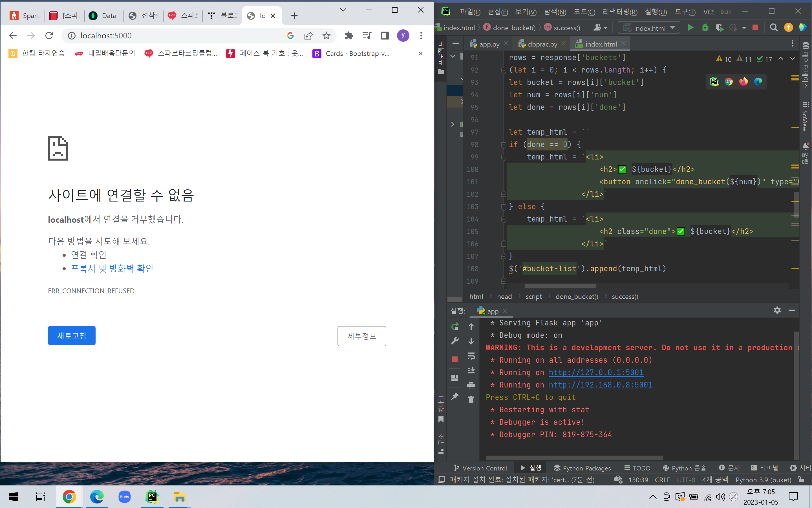Open the 파일(F) menu
The height and width of the screenshot is (508, 812).
tap(470, 12)
